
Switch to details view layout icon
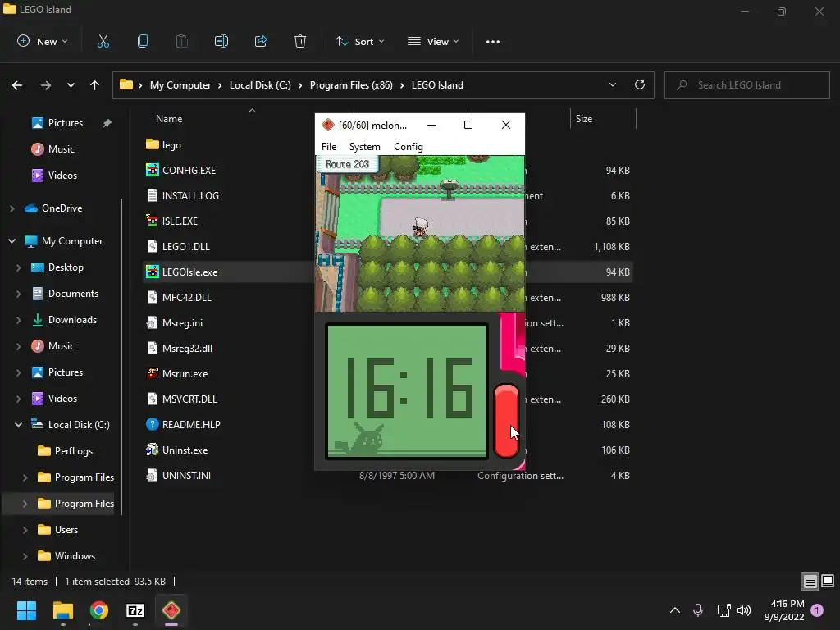[x=810, y=581]
